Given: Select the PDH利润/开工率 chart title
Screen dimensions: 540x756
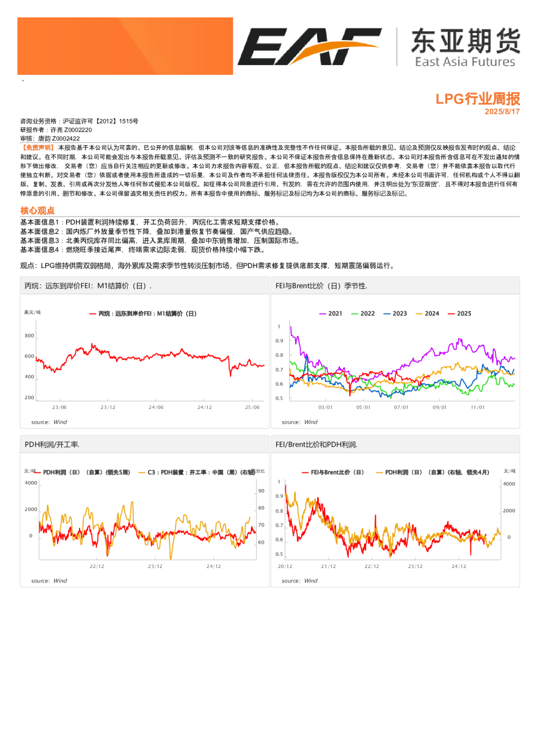Looking at the screenshot, I should coord(52,444).
